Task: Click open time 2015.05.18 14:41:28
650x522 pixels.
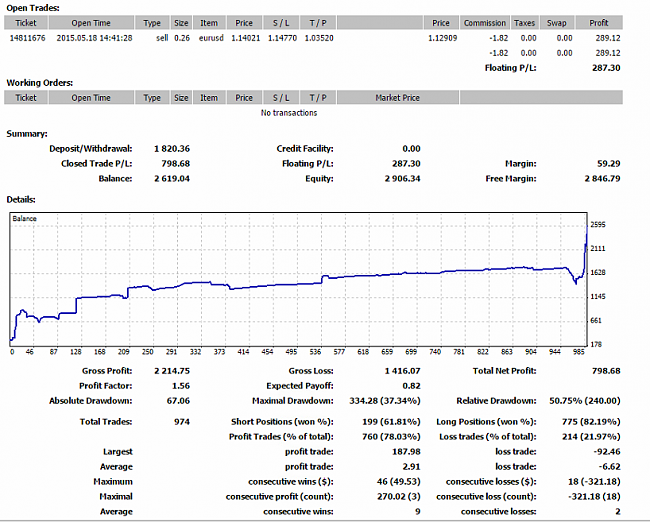Action: coord(95,38)
